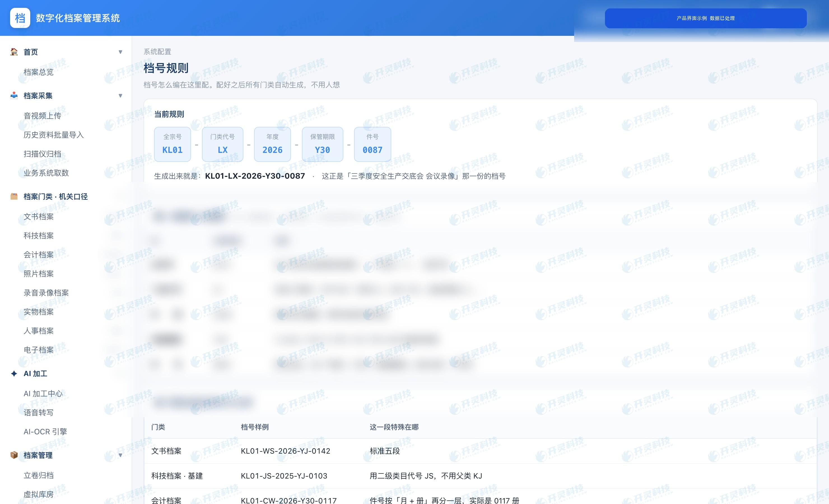Click the KL01-JS-2025-YJ-0103 sample cell
The width and height of the screenshot is (829, 504).
(284, 476)
